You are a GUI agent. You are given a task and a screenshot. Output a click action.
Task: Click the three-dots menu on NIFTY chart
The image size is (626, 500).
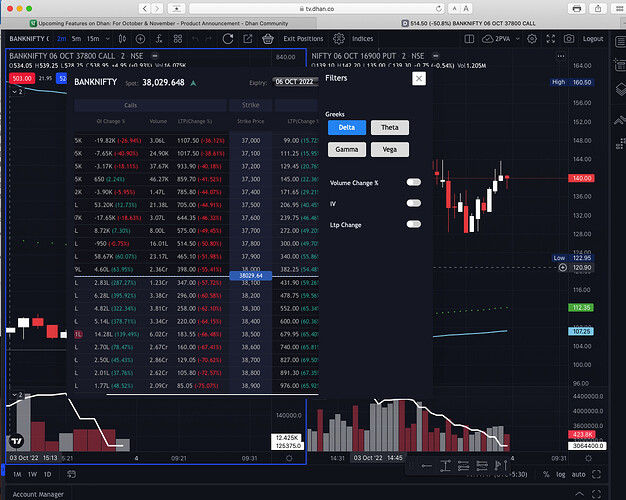coord(561,56)
